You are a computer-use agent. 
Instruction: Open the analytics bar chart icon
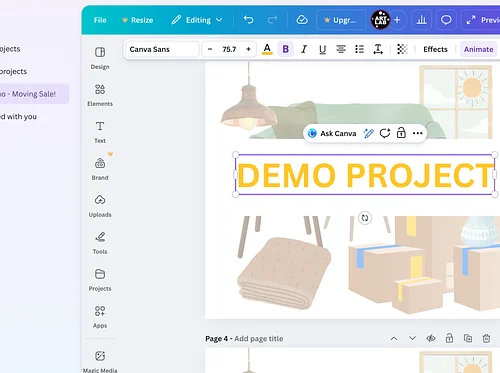point(421,20)
